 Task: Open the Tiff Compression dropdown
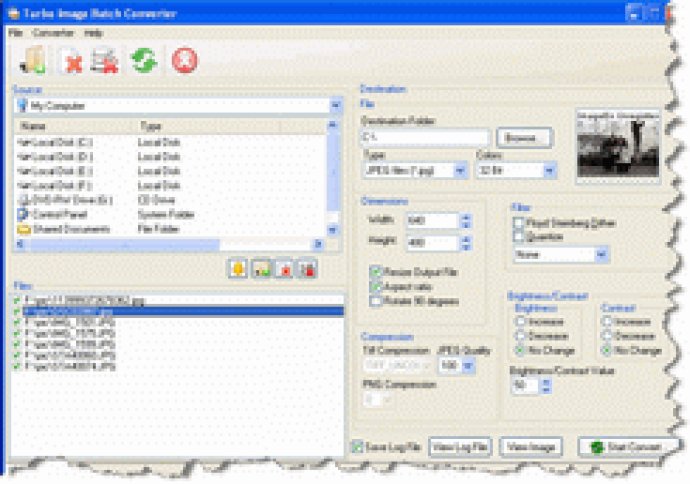tap(426, 365)
